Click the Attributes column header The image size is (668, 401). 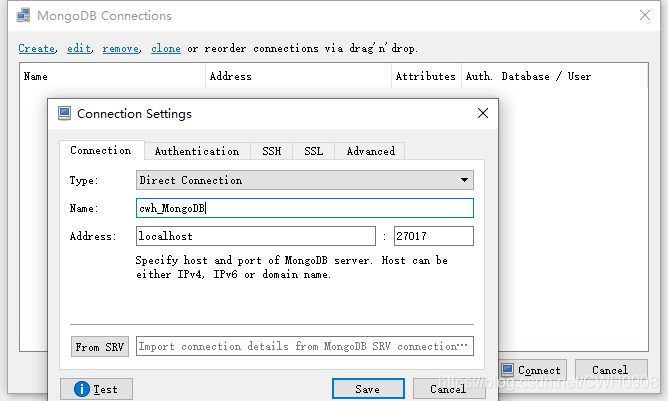426,76
